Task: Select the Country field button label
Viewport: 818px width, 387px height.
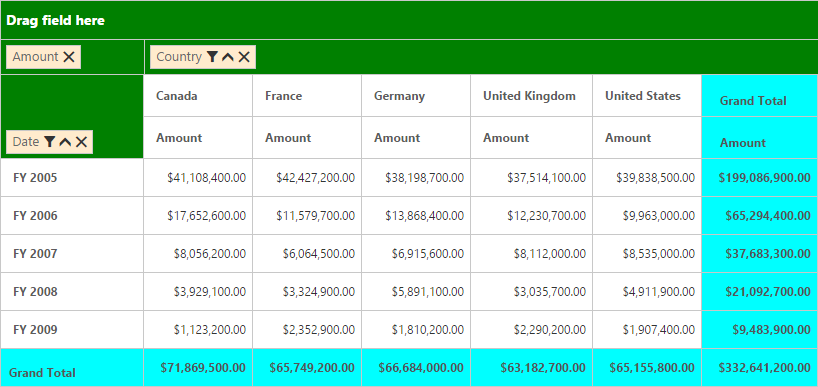Action: click(179, 57)
